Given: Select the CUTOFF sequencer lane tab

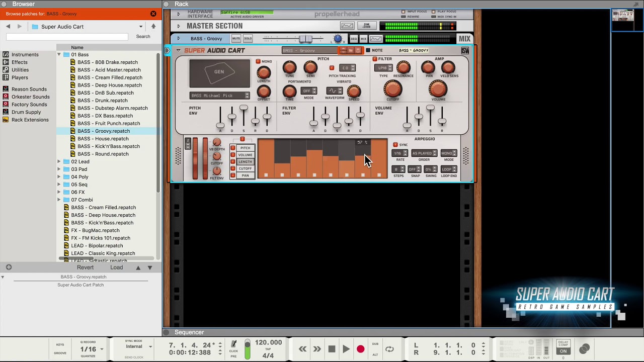Looking at the screenshot, I should coord(245,168).
